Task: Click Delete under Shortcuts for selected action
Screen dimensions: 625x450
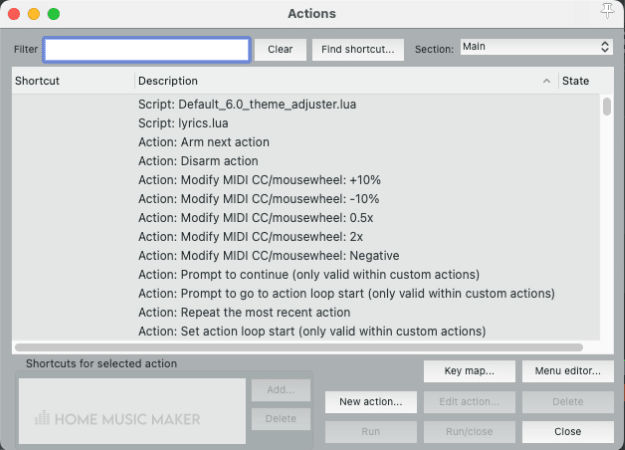Action: coord(281,419)
